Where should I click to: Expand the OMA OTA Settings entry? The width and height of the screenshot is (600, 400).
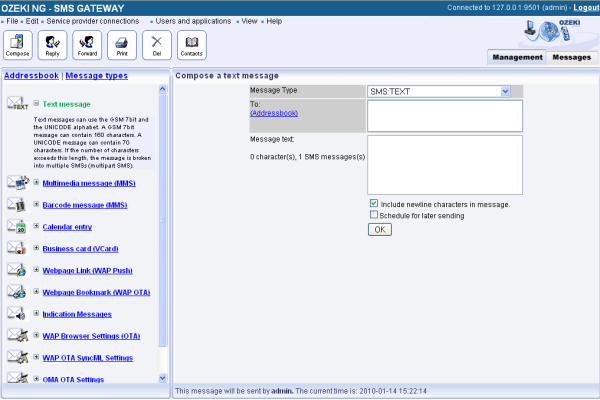[36, 379]
